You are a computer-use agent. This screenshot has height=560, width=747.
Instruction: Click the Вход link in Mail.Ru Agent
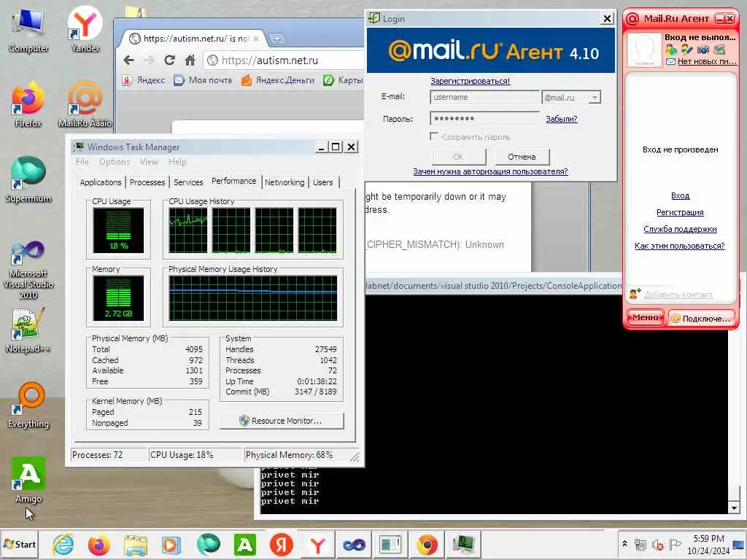click(x=680, y=195)
